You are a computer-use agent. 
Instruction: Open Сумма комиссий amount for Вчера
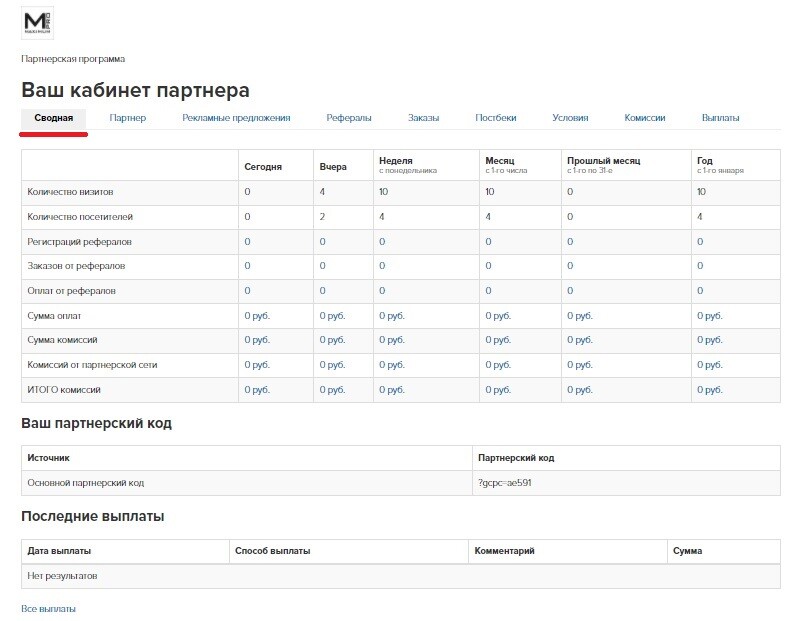[x=332, y=340]
